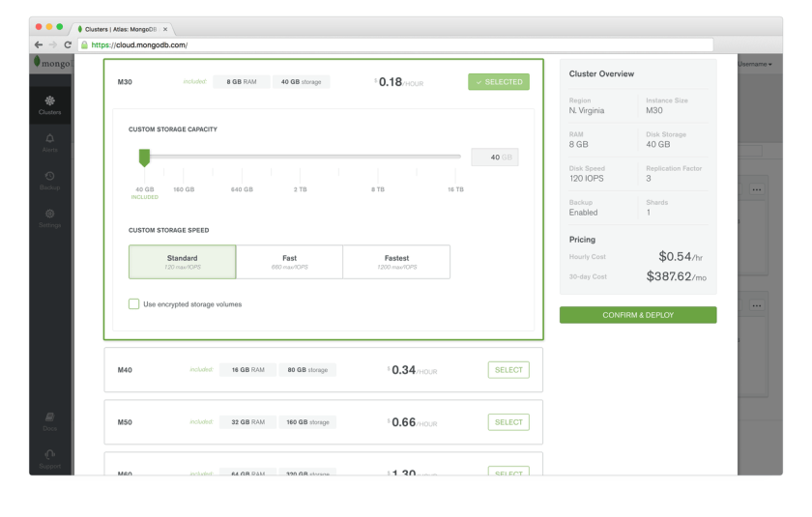Open Docs from the sidebar
This screenshot has width=812, height=517.
point(49,421)
